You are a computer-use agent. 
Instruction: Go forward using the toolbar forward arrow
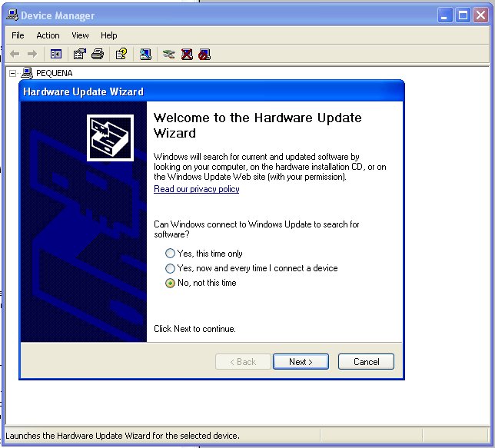[x=32, y=54]
